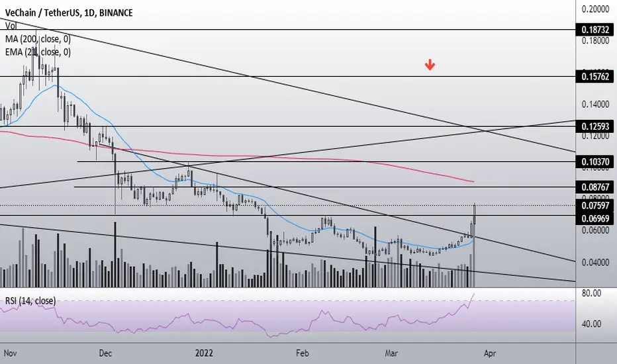Click the 0.04000 price axis tick

[x=595, y=262]
